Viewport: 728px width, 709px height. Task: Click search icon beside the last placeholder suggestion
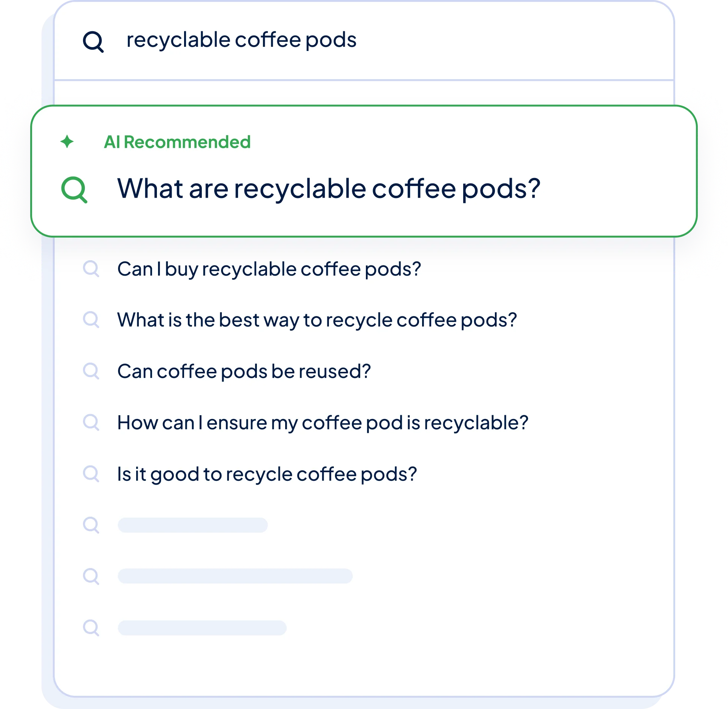point(91,628)
